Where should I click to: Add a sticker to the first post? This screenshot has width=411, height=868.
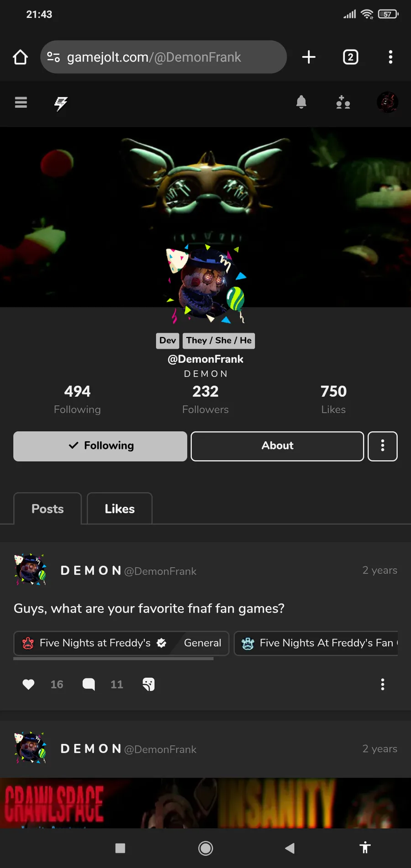[x=148, y=684]
